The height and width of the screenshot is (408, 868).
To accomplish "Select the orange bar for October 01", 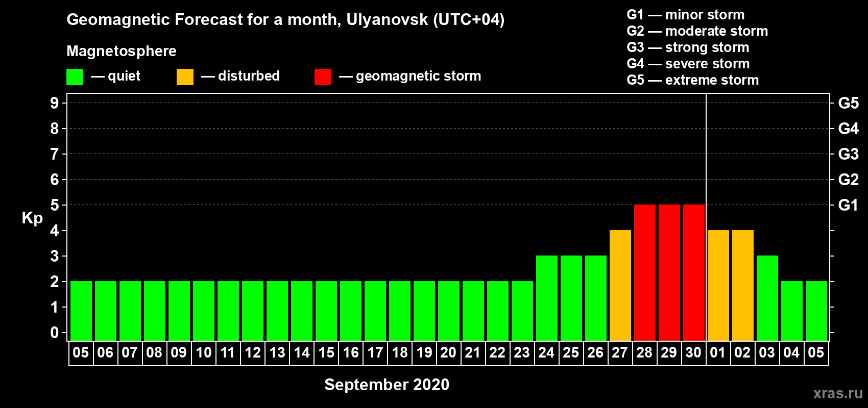I will (x=718, y=285).
